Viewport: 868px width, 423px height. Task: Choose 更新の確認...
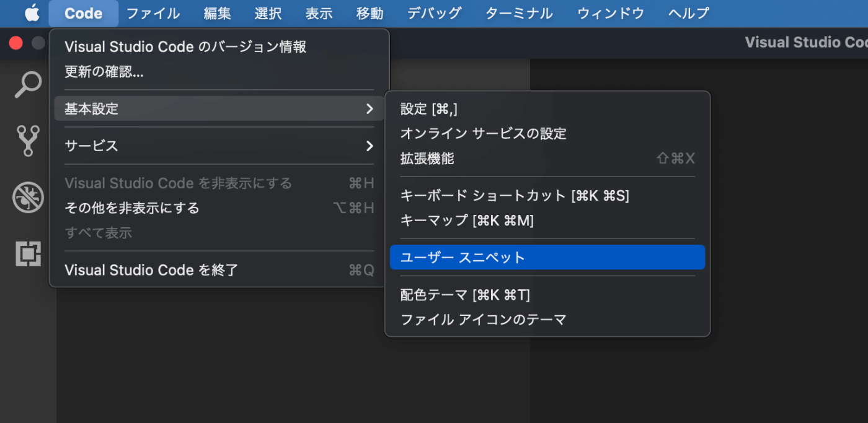click(219, 72)
